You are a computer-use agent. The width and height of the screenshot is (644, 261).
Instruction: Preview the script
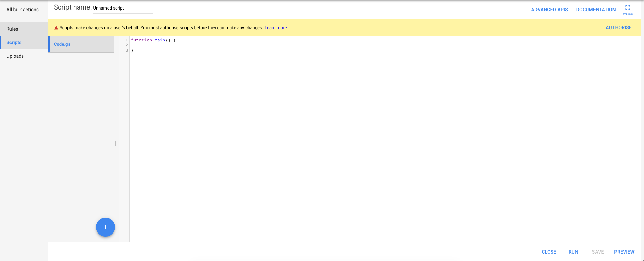[624, 252]
